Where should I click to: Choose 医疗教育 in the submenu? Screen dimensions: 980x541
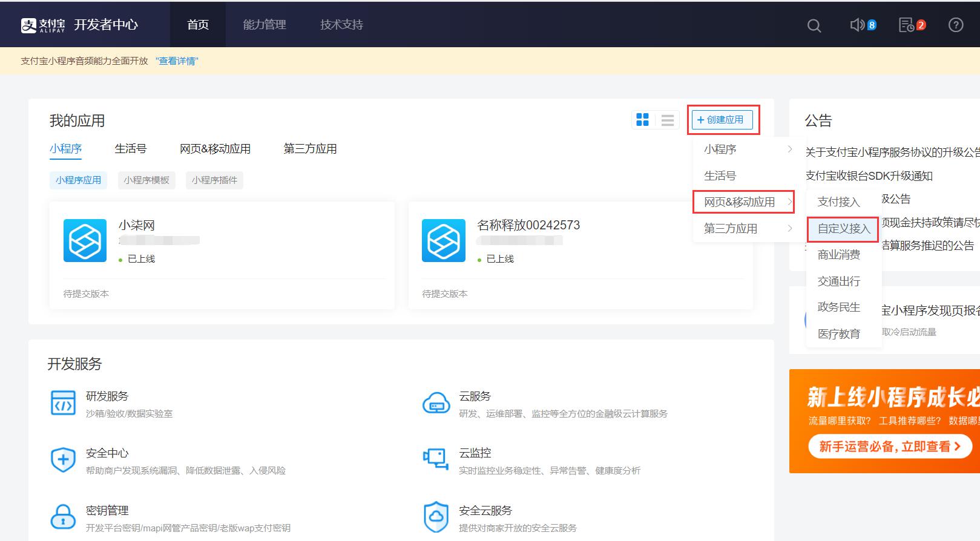[x=844, y=334]
